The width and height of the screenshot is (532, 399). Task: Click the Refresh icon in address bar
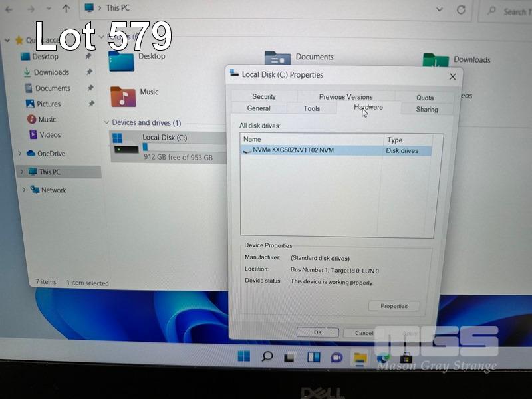pos(461,10)
